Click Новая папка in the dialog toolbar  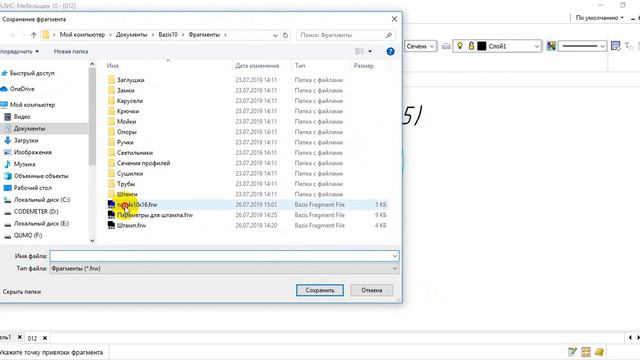[71, 51]
